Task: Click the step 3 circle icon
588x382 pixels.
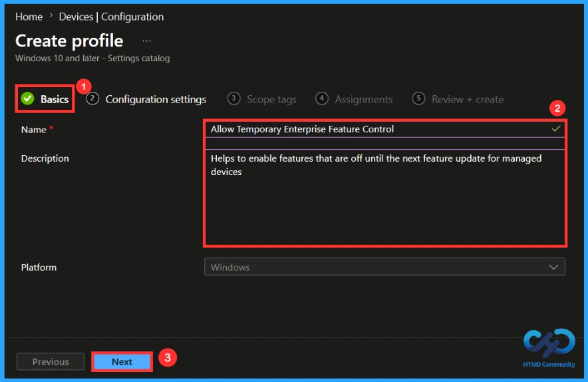Action: coord(233,98)
